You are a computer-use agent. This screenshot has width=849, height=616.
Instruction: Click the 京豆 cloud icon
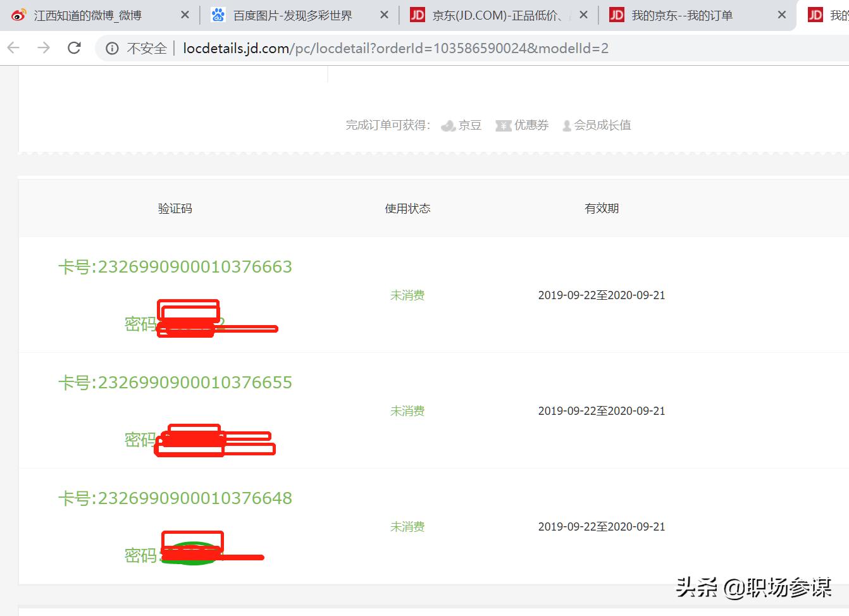pos(449,125)
